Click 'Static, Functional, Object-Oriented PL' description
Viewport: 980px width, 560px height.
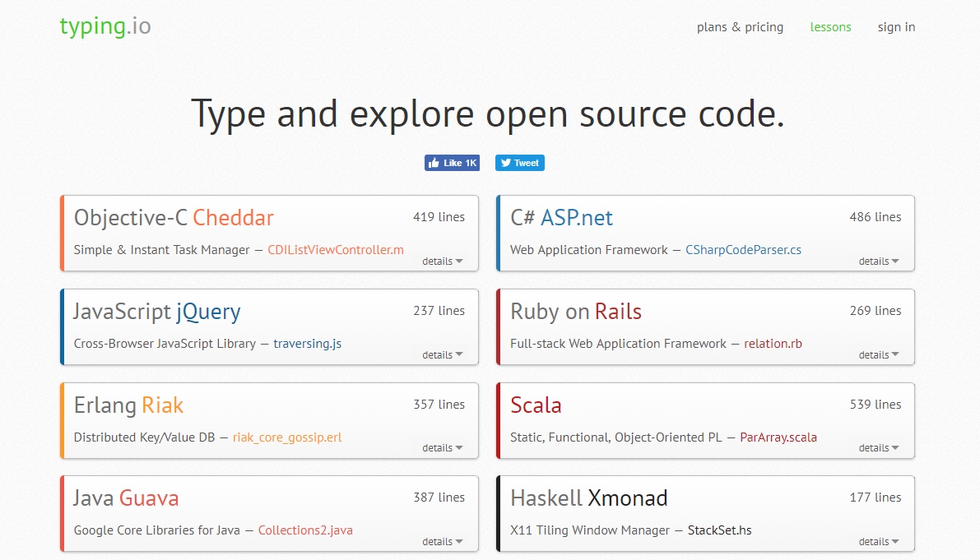615,437
